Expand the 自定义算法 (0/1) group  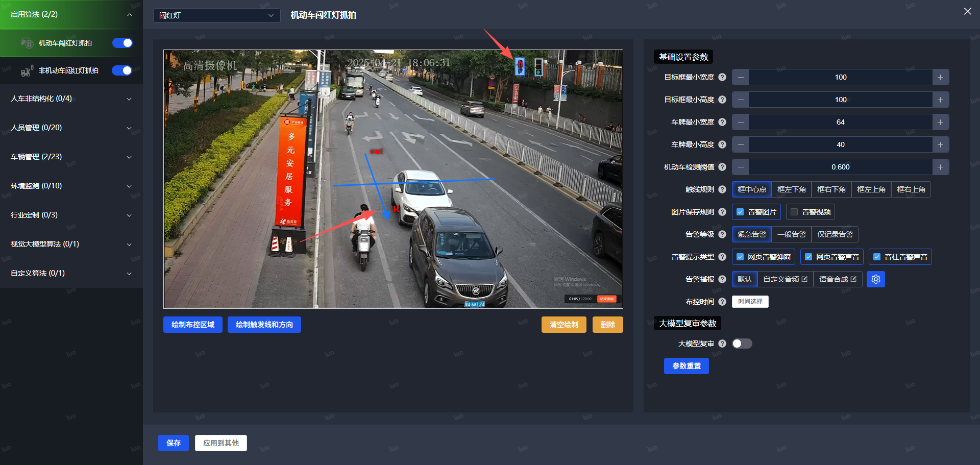coord(71,273)
